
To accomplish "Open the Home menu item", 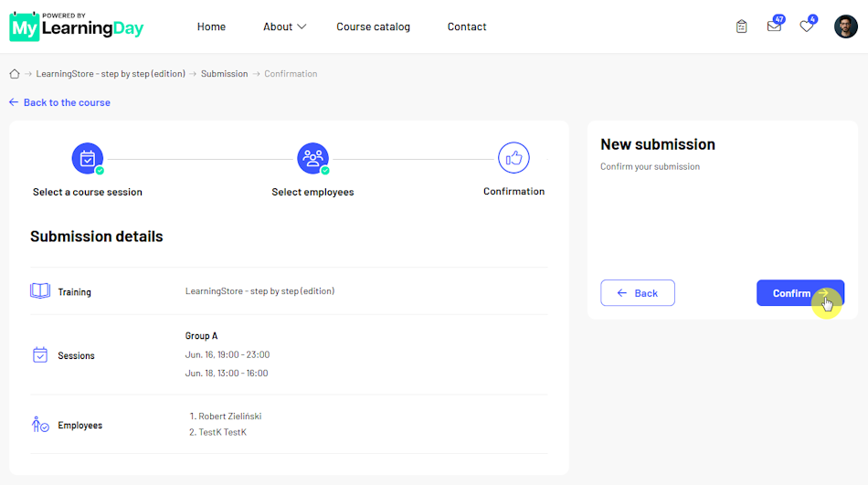I will coord(211,26).
